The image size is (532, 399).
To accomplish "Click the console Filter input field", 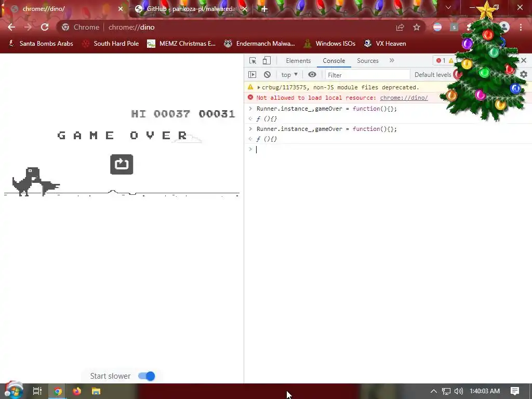I will [367, 75].
